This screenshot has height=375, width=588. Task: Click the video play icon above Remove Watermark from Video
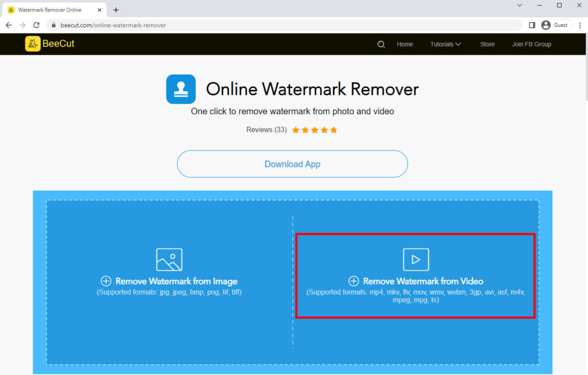[415, 259]
